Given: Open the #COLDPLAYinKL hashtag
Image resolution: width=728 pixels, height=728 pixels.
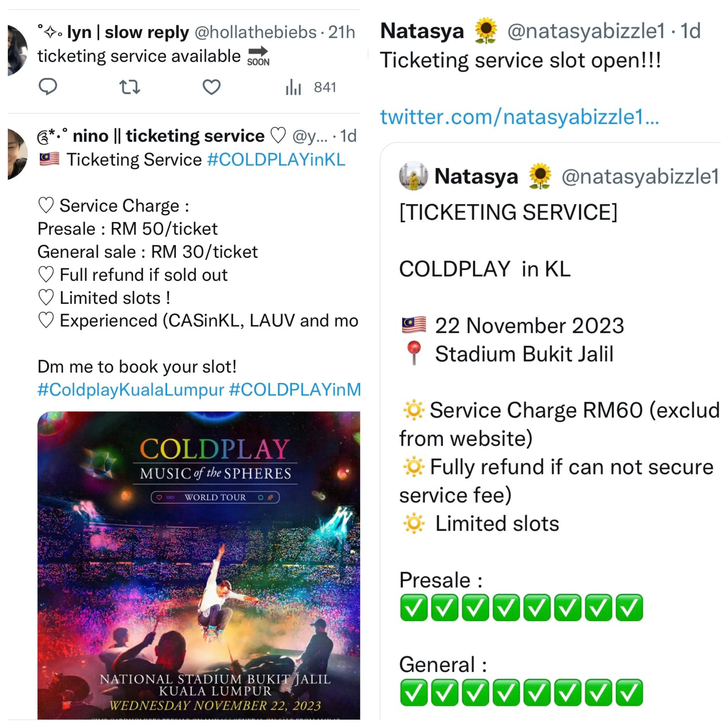Looking at the screenshot, I should 276,160.
